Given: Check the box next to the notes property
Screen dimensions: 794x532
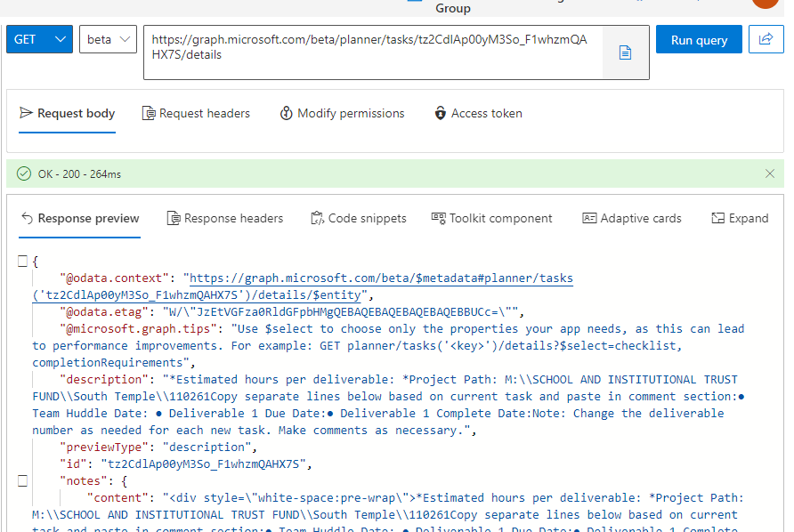Looking at the screenshot, I should [22, 480].
